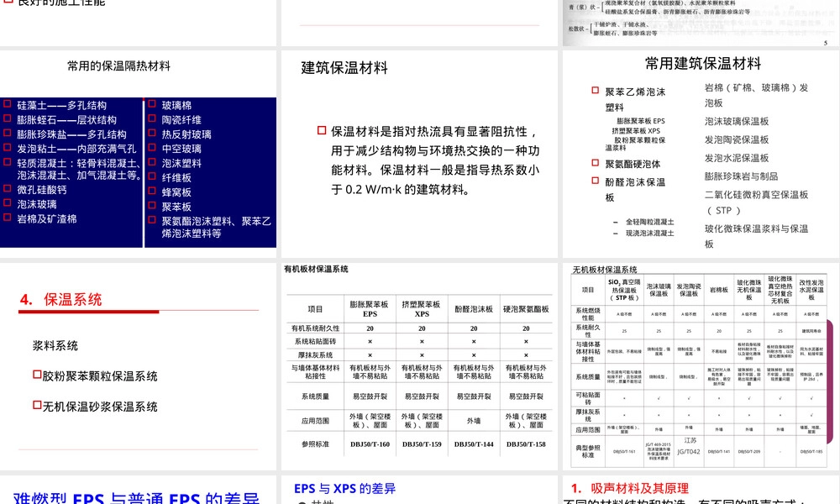
Task: Click the table cell DBJ50/T-160
Action: [370, 444]
